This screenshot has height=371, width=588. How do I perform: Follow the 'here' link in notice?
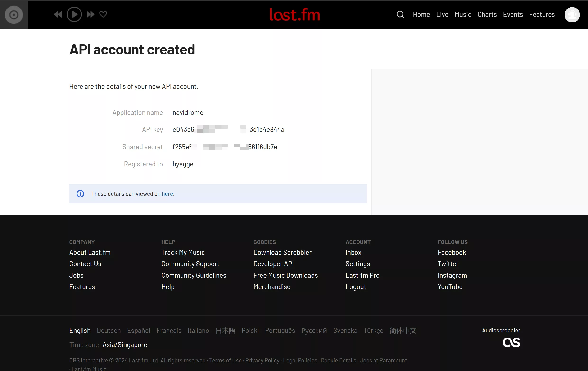pyautogui.click(x=167, y=194)
